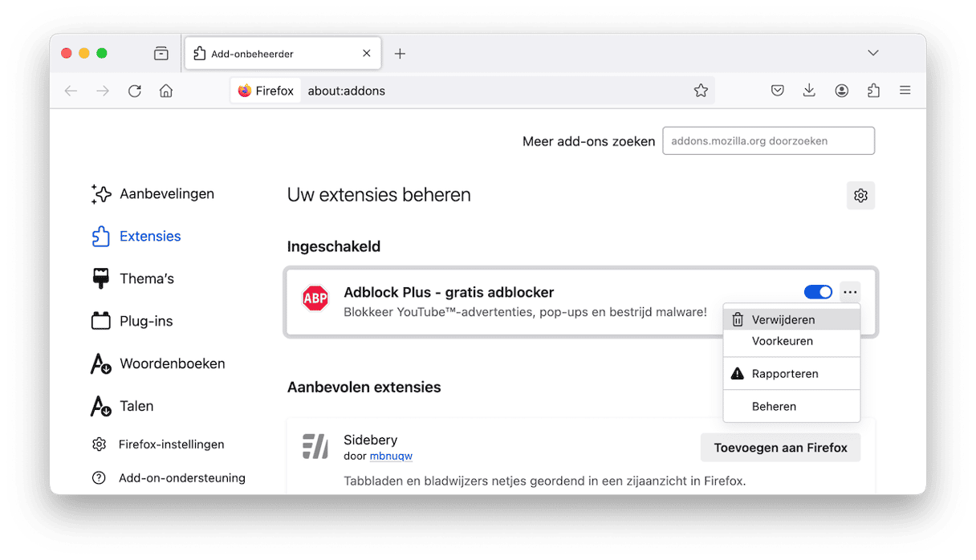Click the Adblock Plus description text
The width and height of the screenshot is (976, 560).
point(525,311)
